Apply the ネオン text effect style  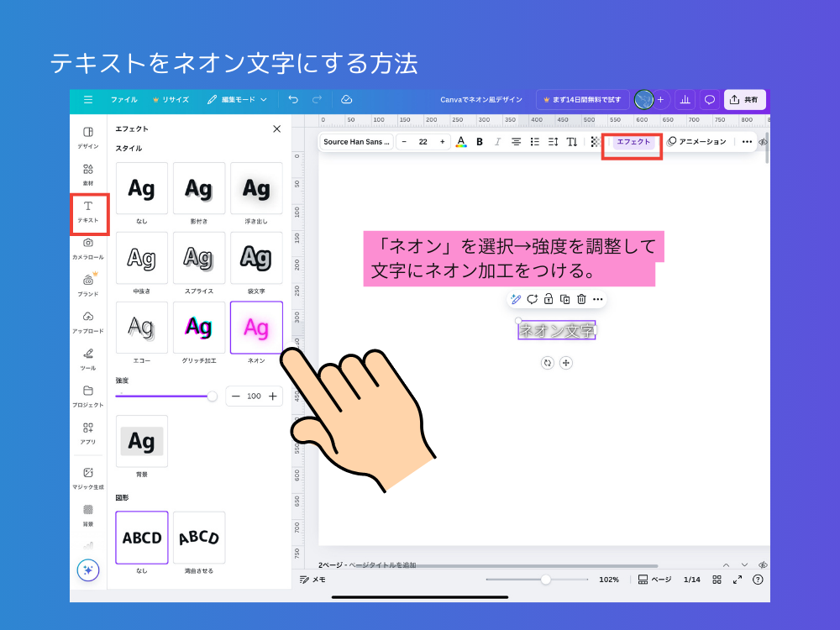tap(256, 328)
